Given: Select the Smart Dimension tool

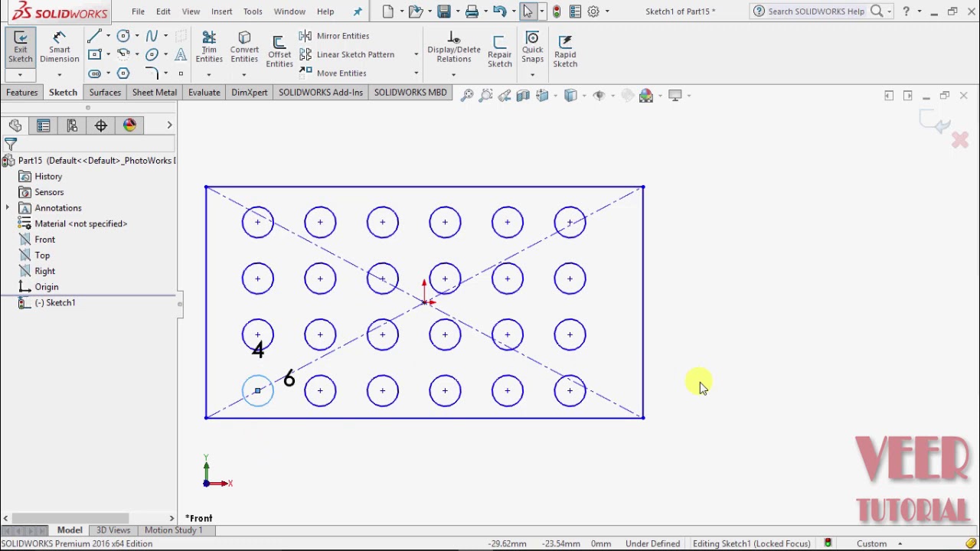Looking at the screenshot, I should 60,47.
